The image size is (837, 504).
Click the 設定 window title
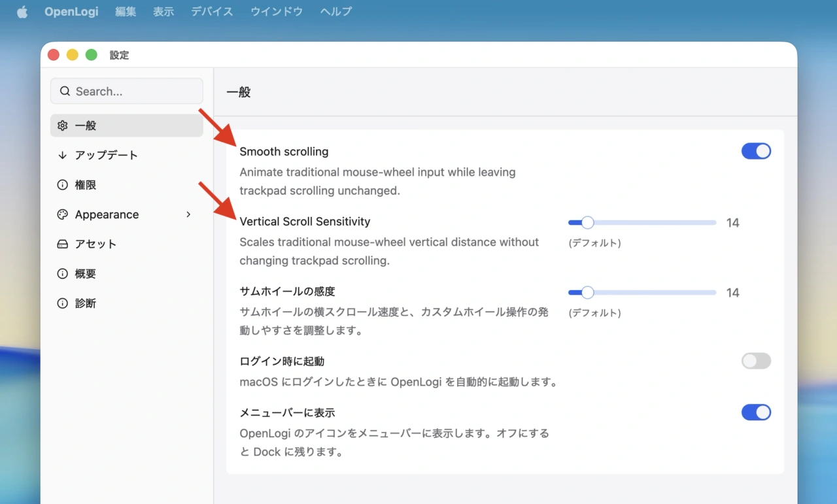click(x=119, y=55)
